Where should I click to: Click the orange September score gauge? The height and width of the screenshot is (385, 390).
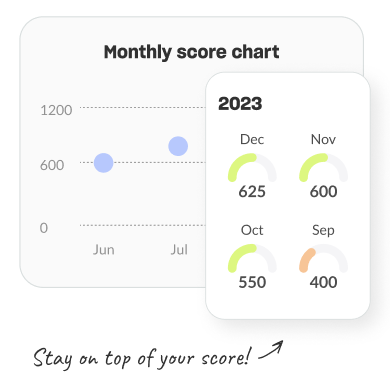[x=323, y=258]
